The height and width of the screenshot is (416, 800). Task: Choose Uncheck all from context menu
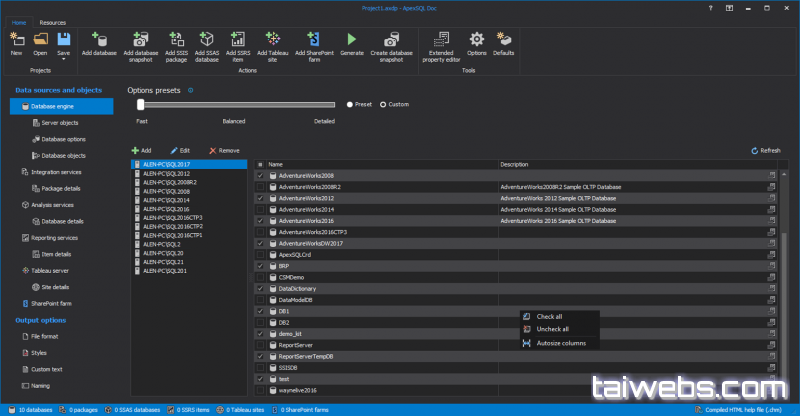click(x=552, y=329)
